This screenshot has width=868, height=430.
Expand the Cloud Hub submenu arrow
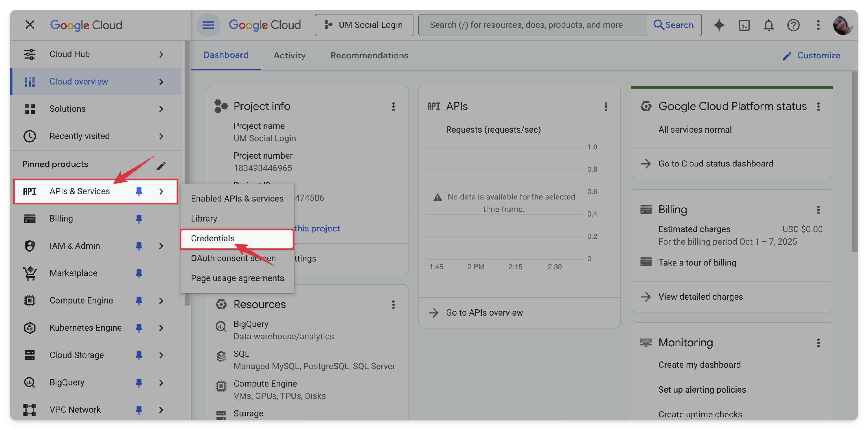click(x=161, y=54)
